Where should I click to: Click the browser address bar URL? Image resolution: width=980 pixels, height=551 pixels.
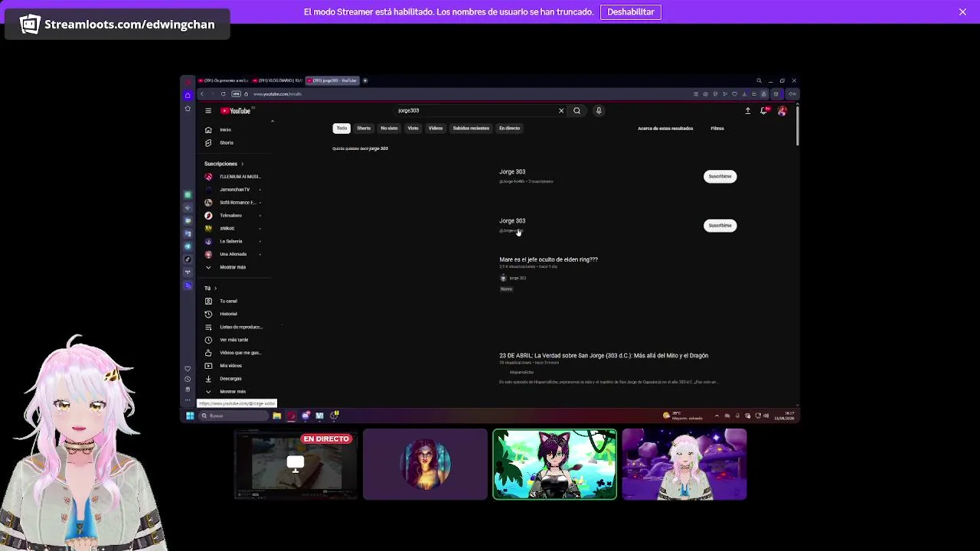[x=277, y=94]
